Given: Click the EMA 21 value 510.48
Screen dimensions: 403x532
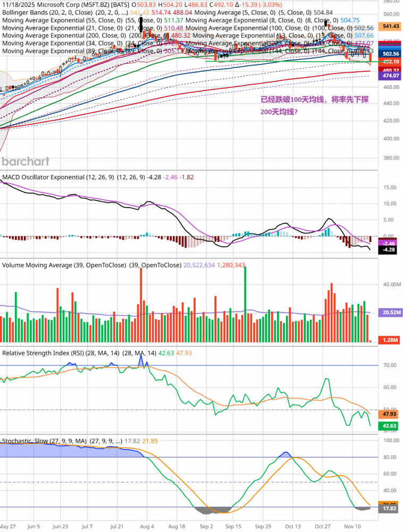Looking at the screenshot, I should click(174, 28).
